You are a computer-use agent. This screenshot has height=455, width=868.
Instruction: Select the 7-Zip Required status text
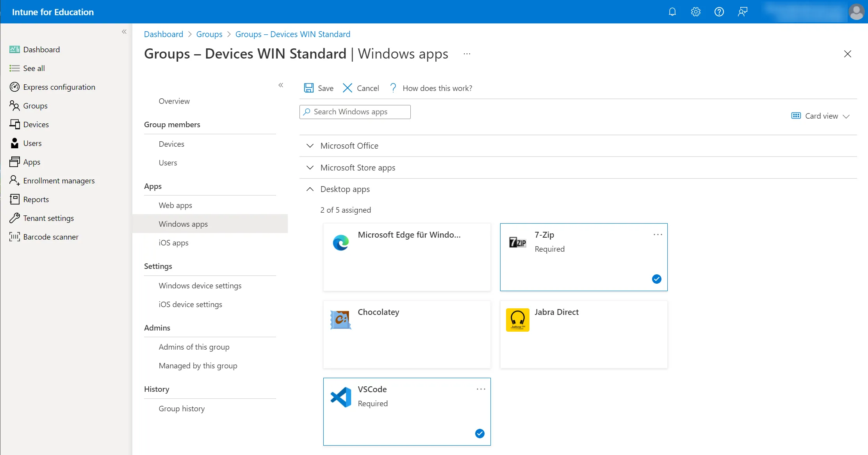click(x=549, y=249)
